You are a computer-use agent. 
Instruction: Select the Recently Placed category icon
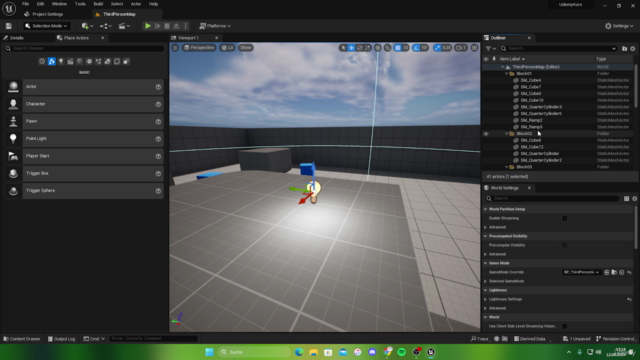(x=42, y=61)
